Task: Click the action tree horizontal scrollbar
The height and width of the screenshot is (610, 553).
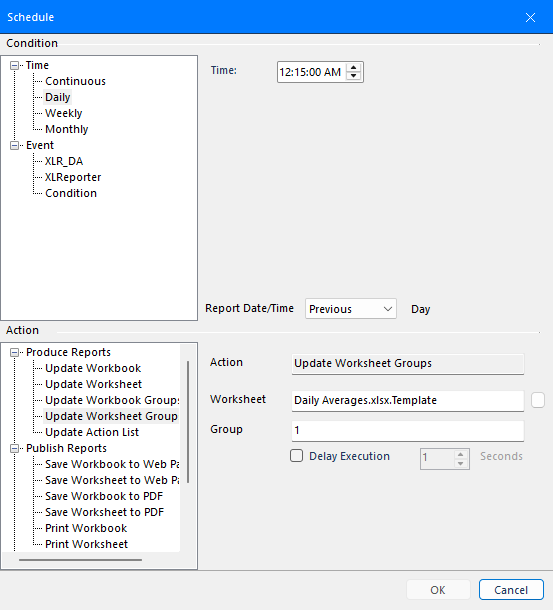Action: click(x=80, y=560)
